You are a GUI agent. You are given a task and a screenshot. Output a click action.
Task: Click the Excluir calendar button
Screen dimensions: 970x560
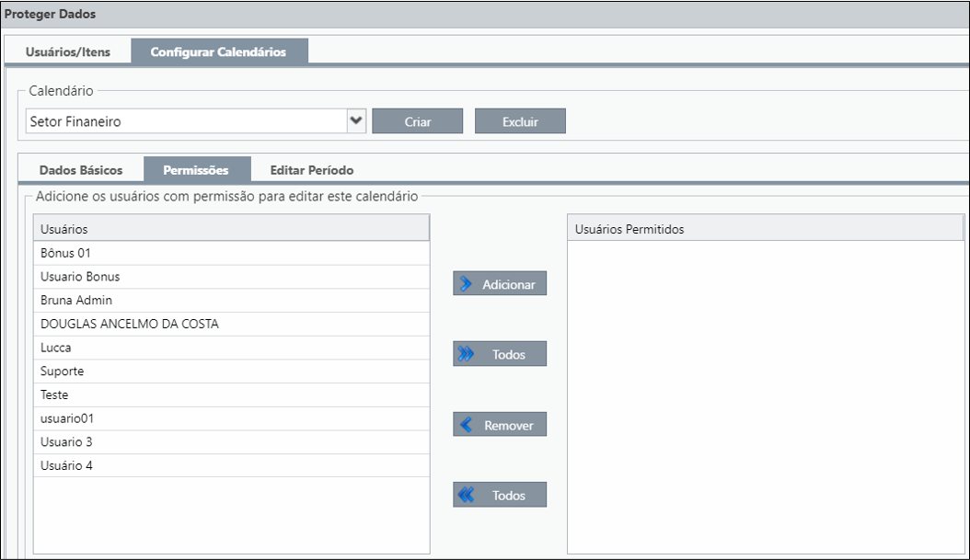(520, 121)
